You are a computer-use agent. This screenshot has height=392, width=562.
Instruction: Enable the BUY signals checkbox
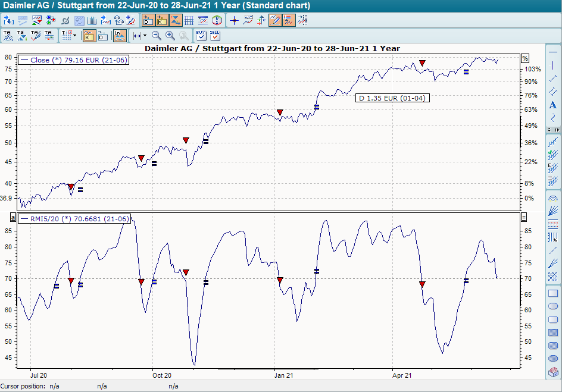click(201, 36)
